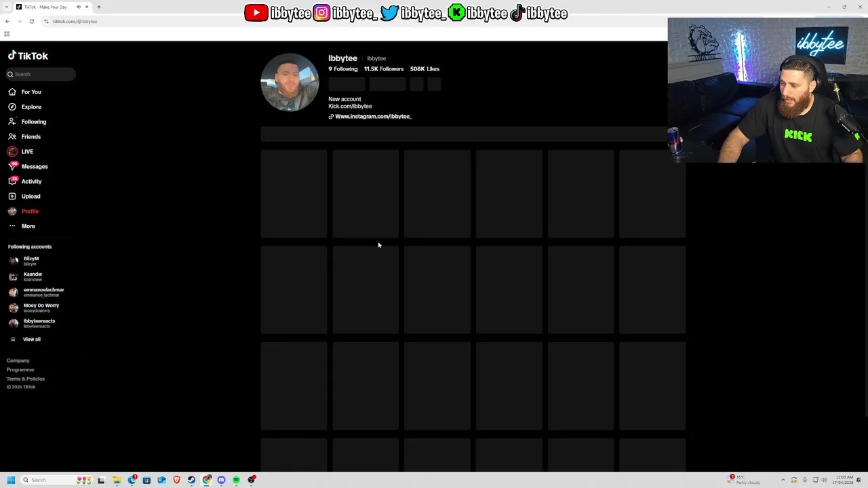Screen dimensions: 868x488
Task: Open the browser tab search dropdown
Action: (7, 7)
